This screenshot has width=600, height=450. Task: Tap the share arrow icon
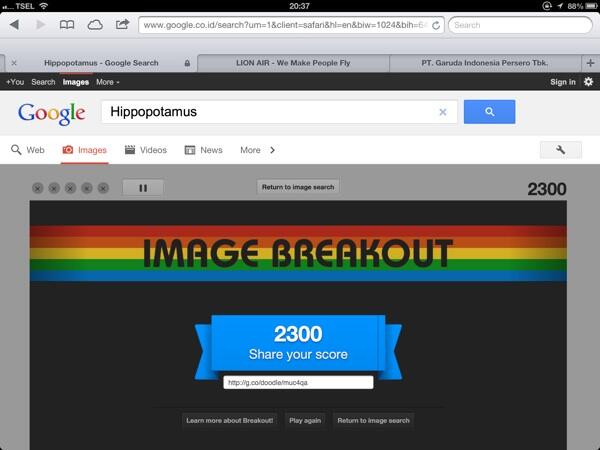[122, 24]
